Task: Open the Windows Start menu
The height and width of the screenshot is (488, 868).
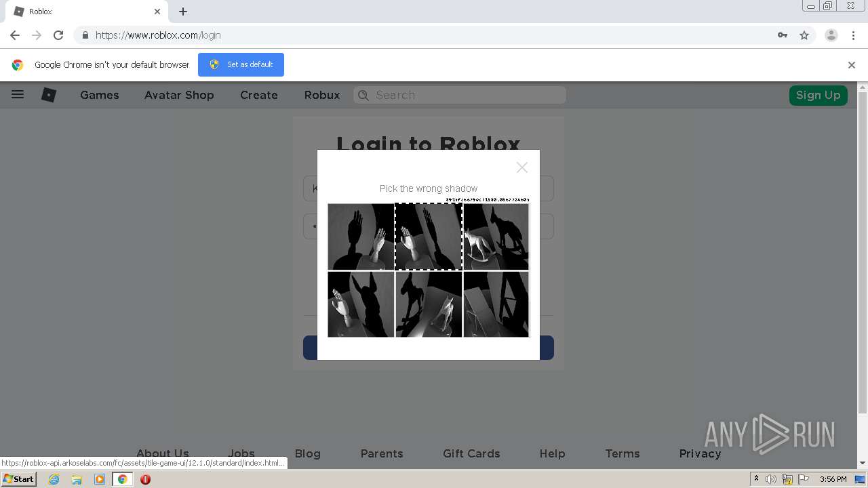Action: [18, 479]
